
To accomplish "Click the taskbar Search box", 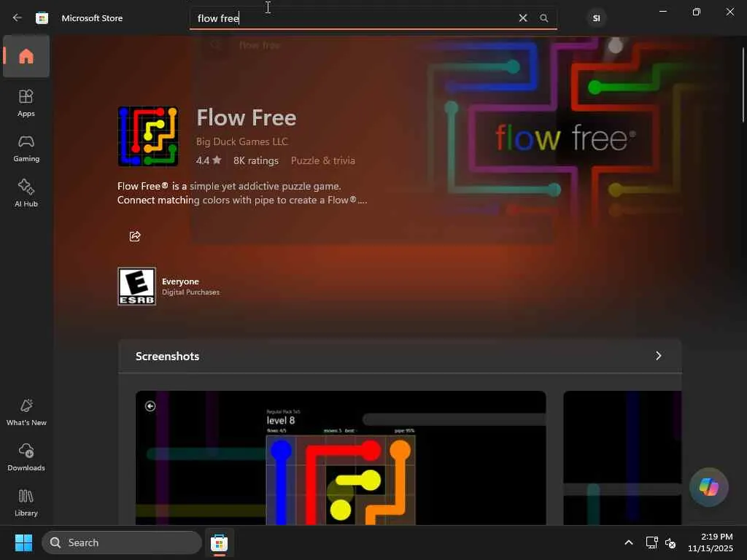I will click(x=122, y=542).
